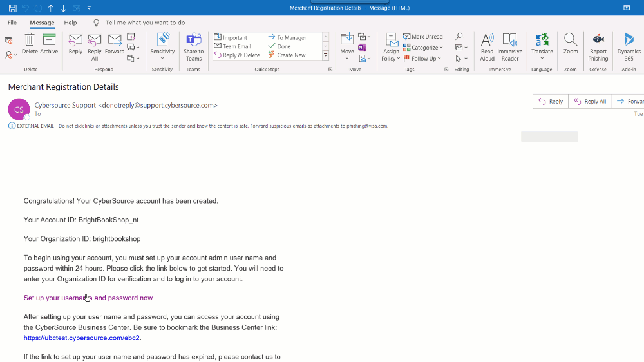Open "Set up your username and password now" link
The image size is (644, 362).
click(88, 298)
